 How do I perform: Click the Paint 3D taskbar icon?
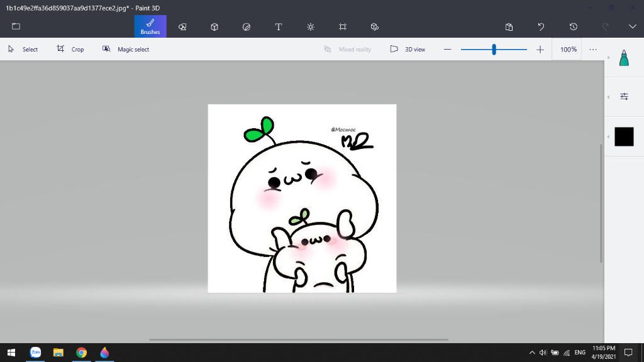pos(104,353)
